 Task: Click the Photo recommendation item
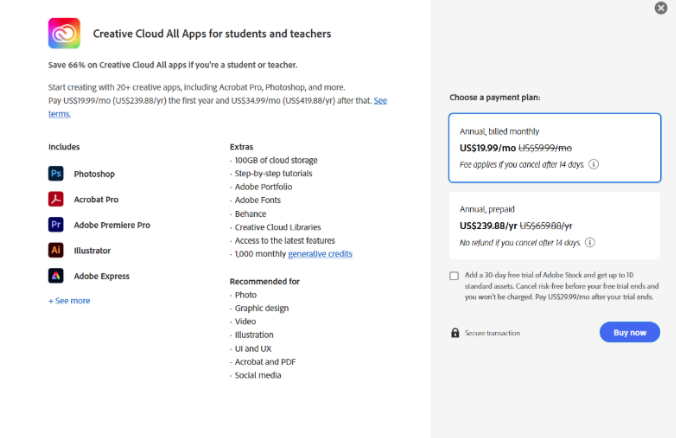coord(246,295)
